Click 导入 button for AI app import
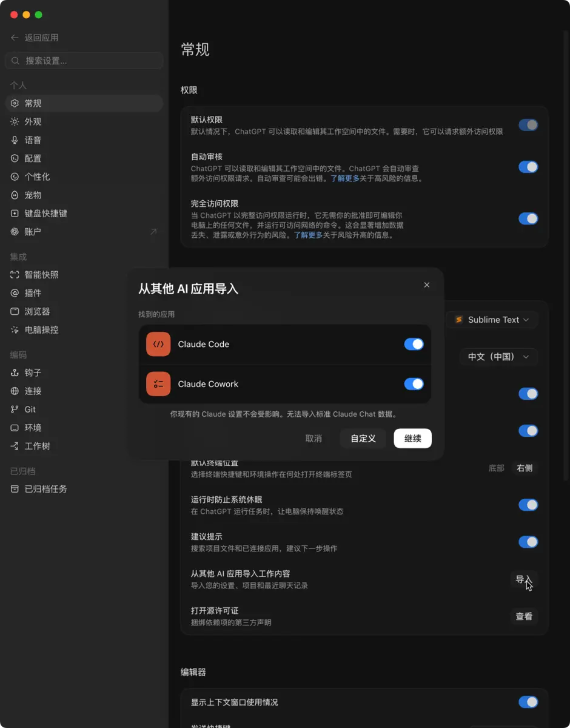The width and height of the screenshot is (570, 728). coord(524,579)
